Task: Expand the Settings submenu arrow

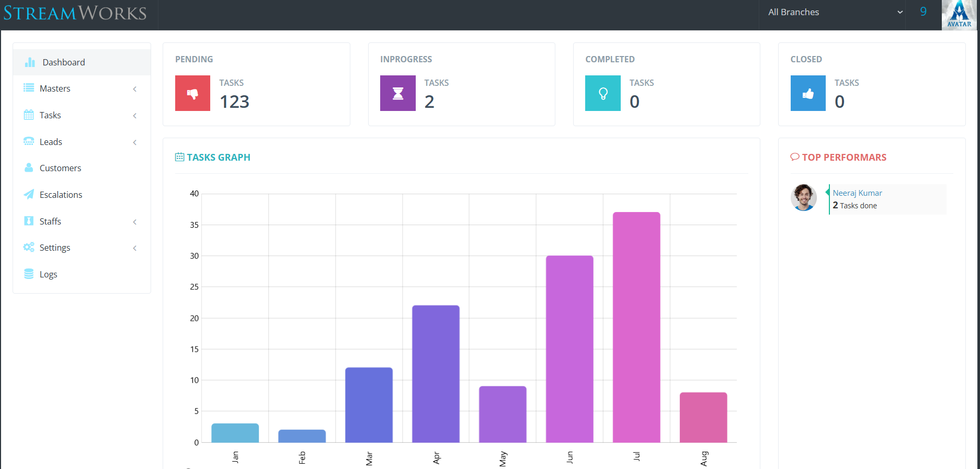Action: point(135,248)
